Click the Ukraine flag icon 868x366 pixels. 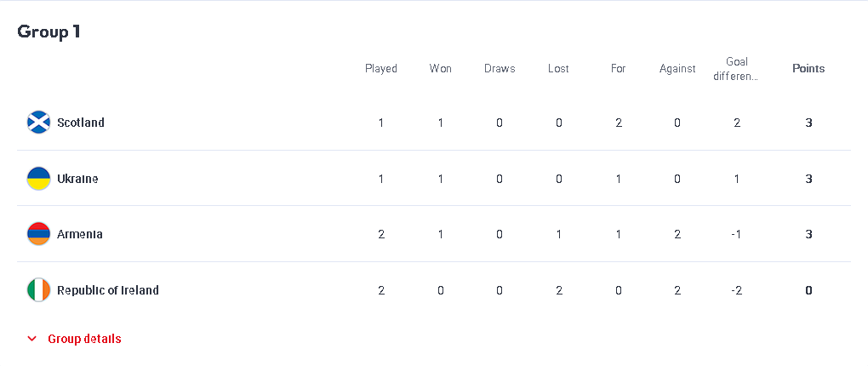click(x=39, y=179)
